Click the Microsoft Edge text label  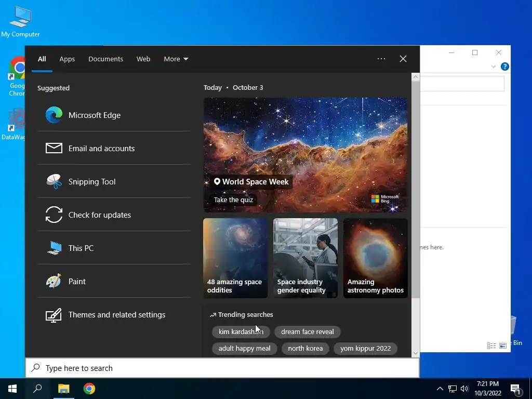(x=95, y=115)
